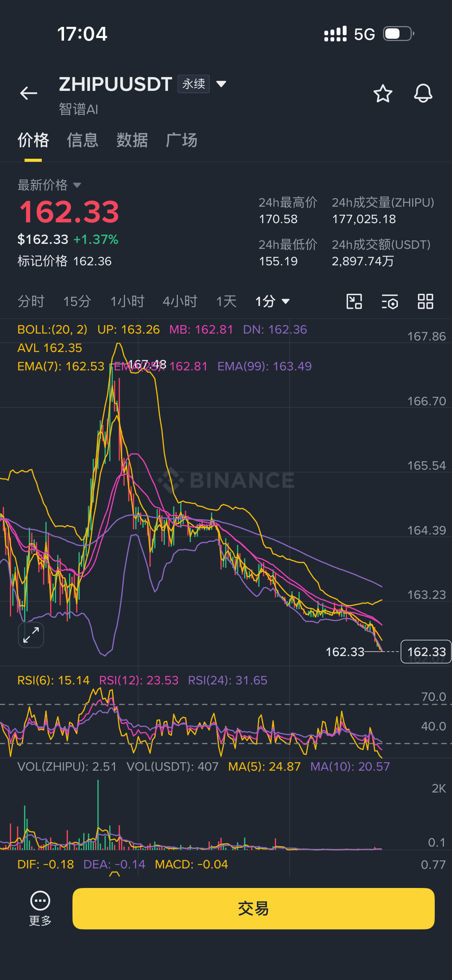Tap the MACD: -0.04 label
452x980 pixels.
(191, 864)
